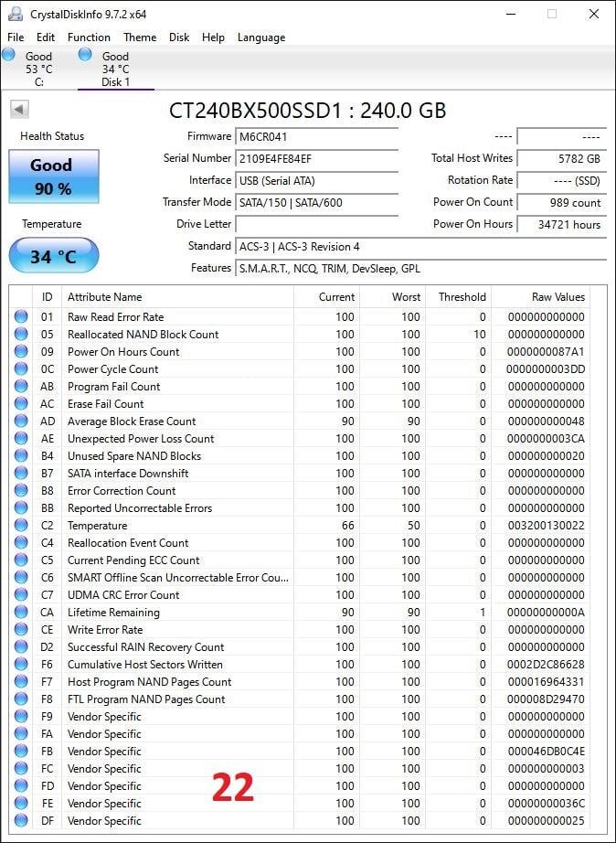Click the status icon for Host Program NAND Pages Count
Screen dimensions: 616x843
click(x=21, y=682)
